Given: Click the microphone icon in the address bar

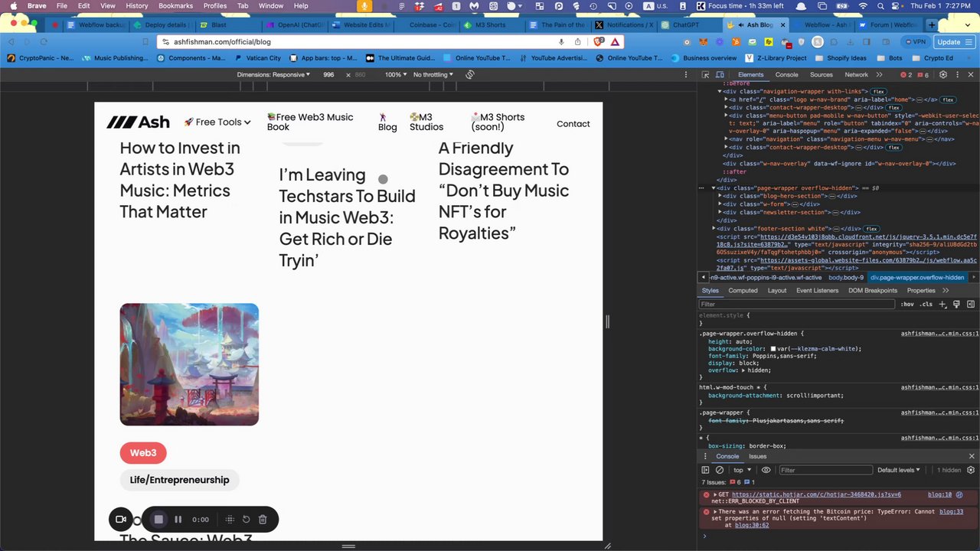Looking at the screenshot, I should tap(561, 42).
